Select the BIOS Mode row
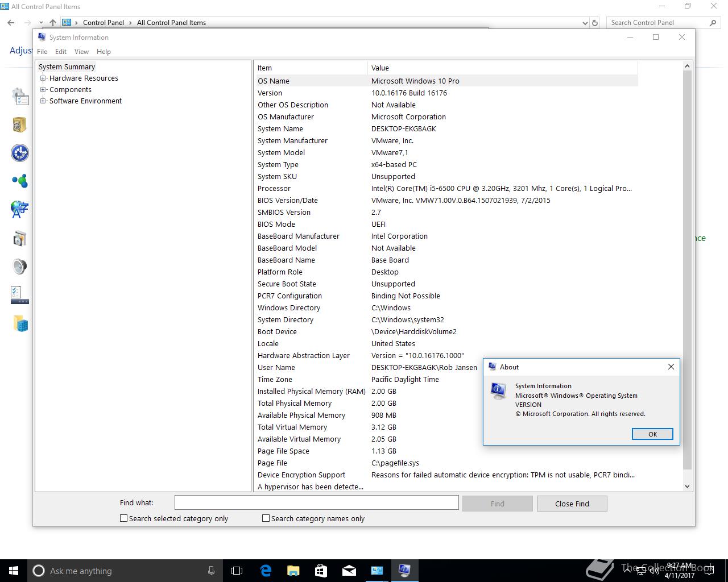Screen dimensions: 728x582 (x=446, y=224)
